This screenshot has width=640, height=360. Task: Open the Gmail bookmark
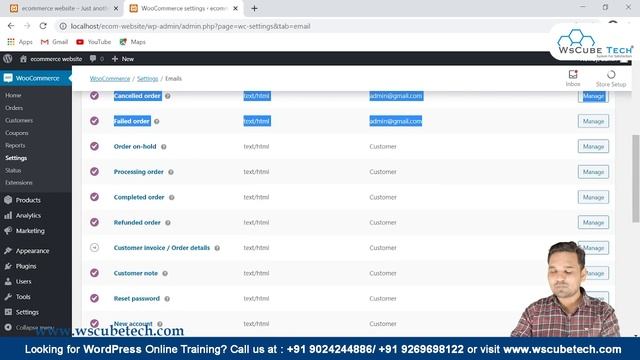coord(54,42)
